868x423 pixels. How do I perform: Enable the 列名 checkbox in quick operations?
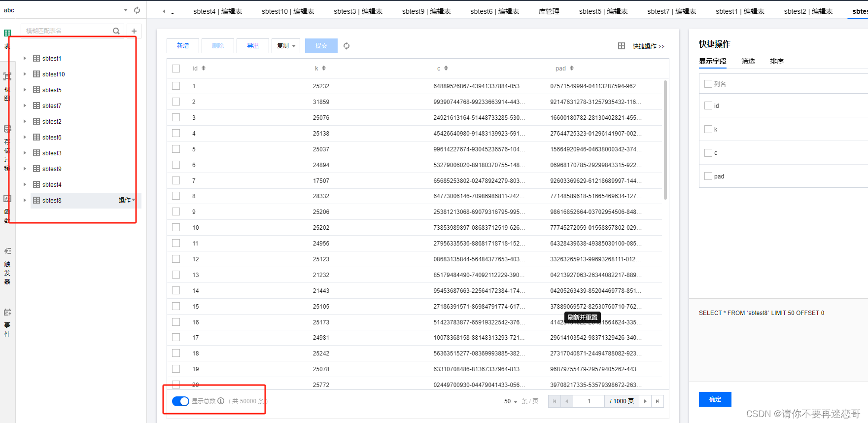pyautogui.click(x=708, y=84)
